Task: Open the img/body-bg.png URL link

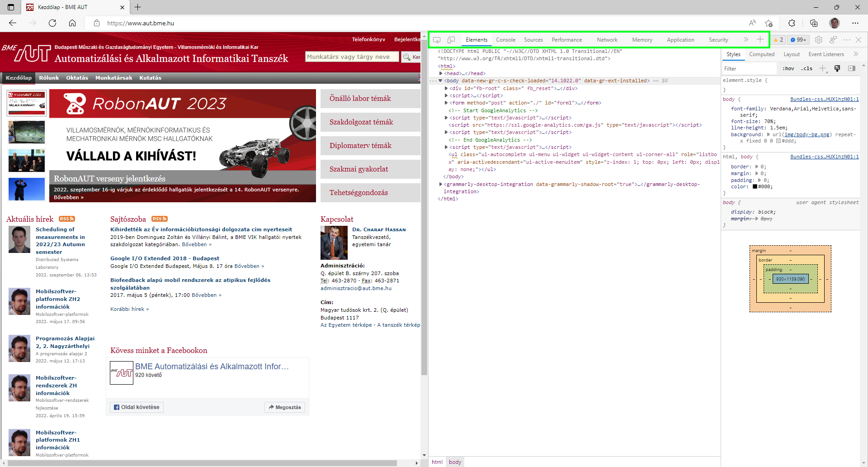Action: (807, 134)
